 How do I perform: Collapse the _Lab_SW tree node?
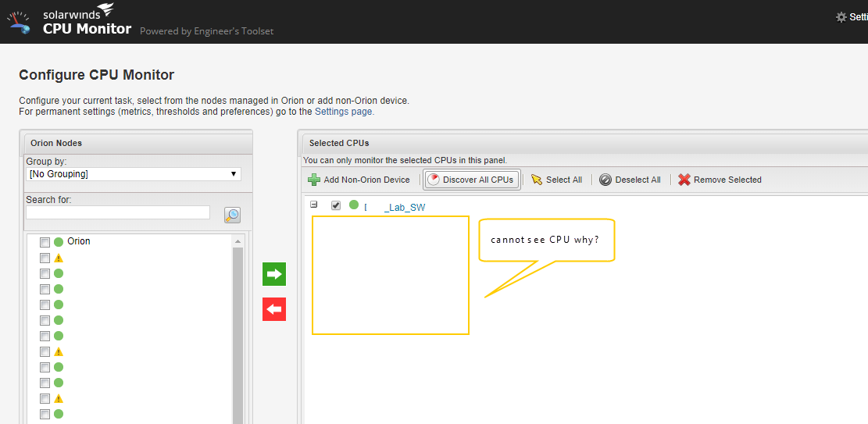pyautogui.click(x=314, y=205)
